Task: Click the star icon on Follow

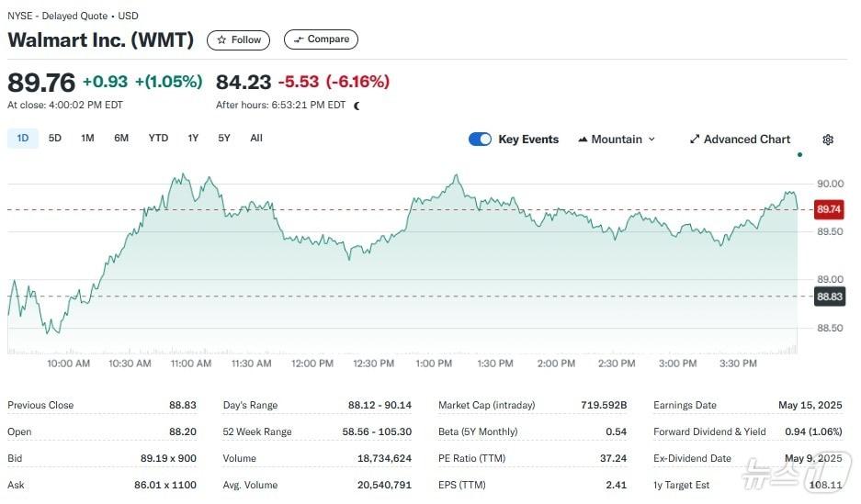Action: [x=221, y=39]
